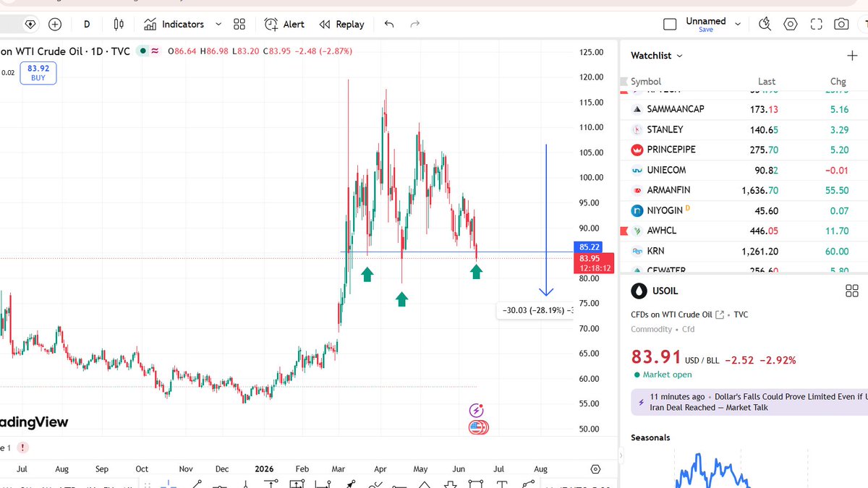Open the candlestick chart style selector

(x=119, y=24)
